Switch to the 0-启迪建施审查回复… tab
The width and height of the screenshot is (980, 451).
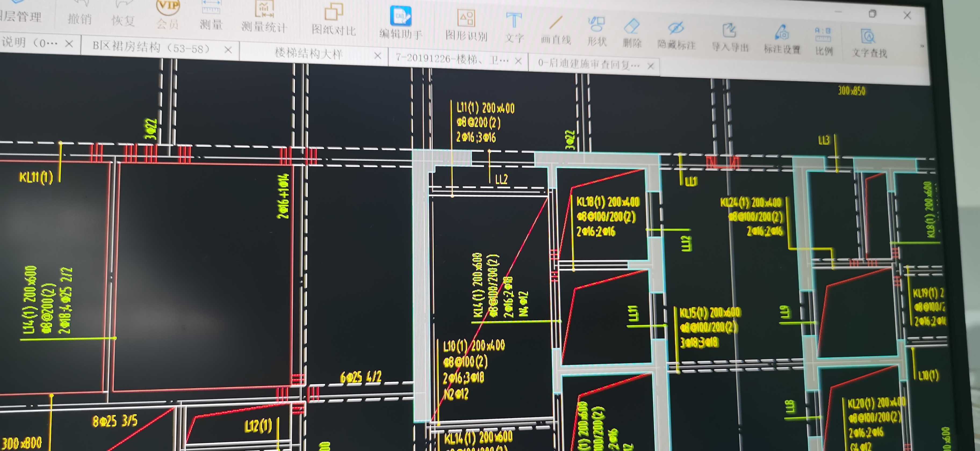pyautogui.click(x=589, y=64)
